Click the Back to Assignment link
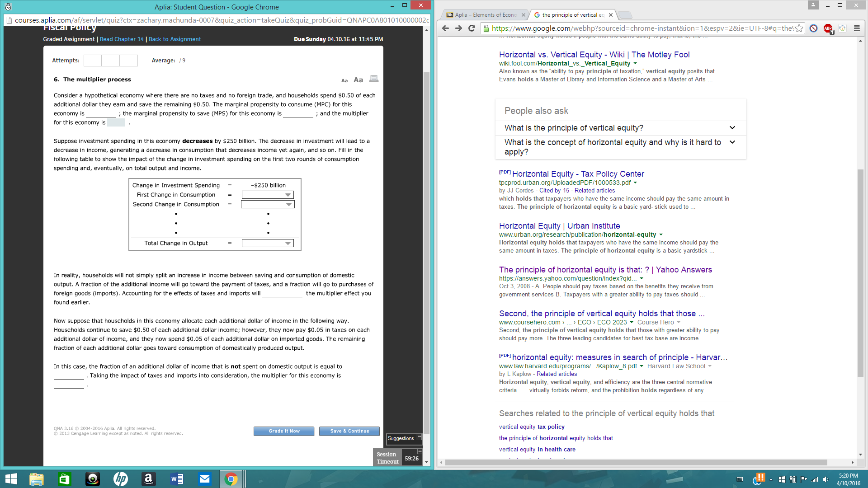This screenshot has height=488, width=868. 175,39
